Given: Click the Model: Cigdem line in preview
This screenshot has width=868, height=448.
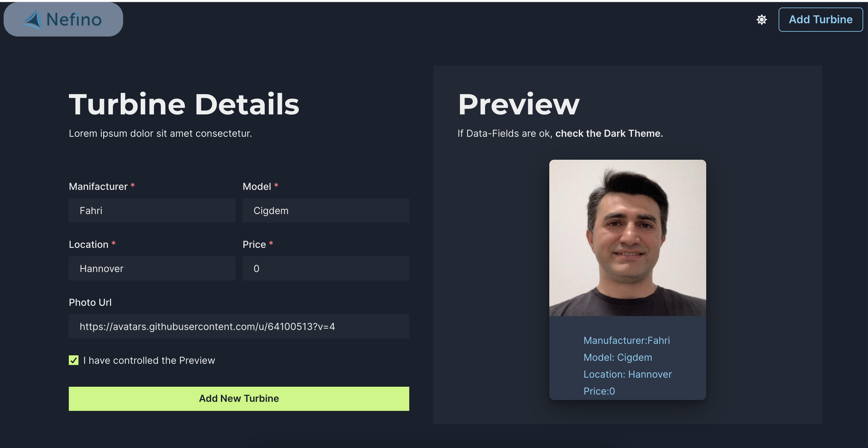Looking at the screenshot, I should pyautogui.click(x=617, y=357).
